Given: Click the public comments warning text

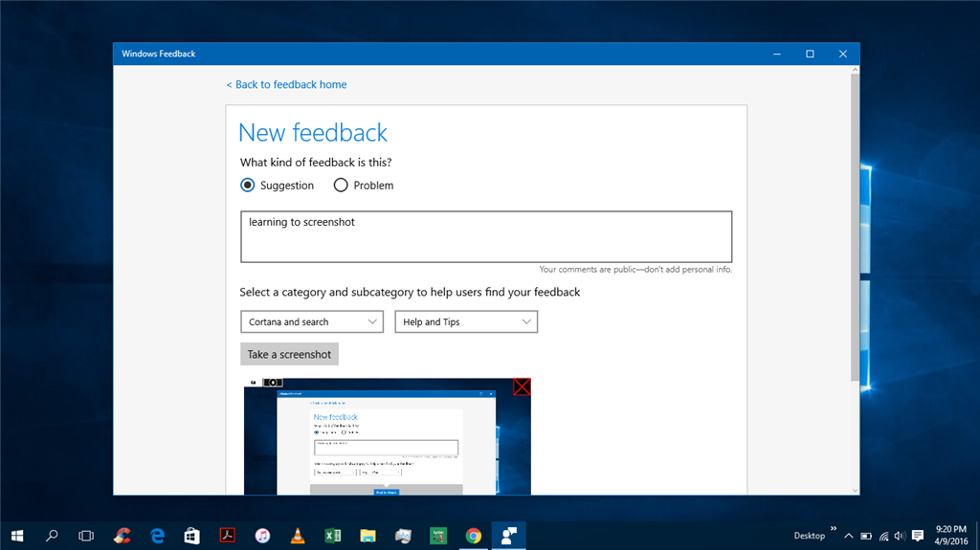Looking at the screenshot, I should click(635, 270).
